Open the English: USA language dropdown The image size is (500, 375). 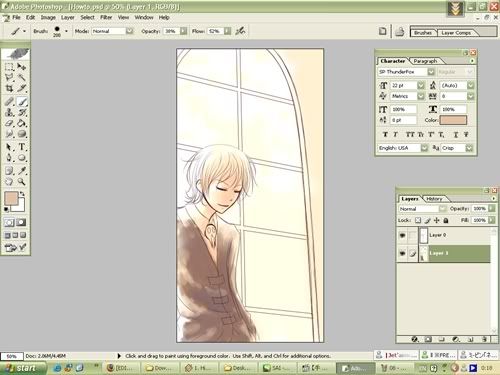point(424,148)
